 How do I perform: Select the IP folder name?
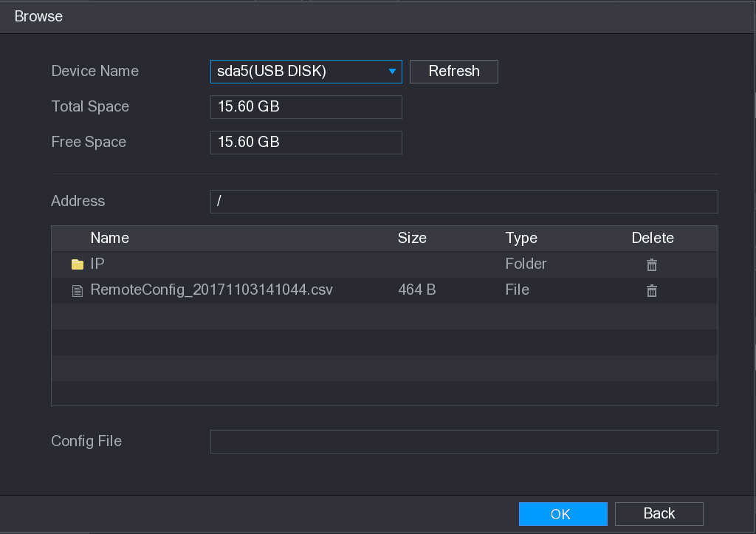click(x=97, y=264)
